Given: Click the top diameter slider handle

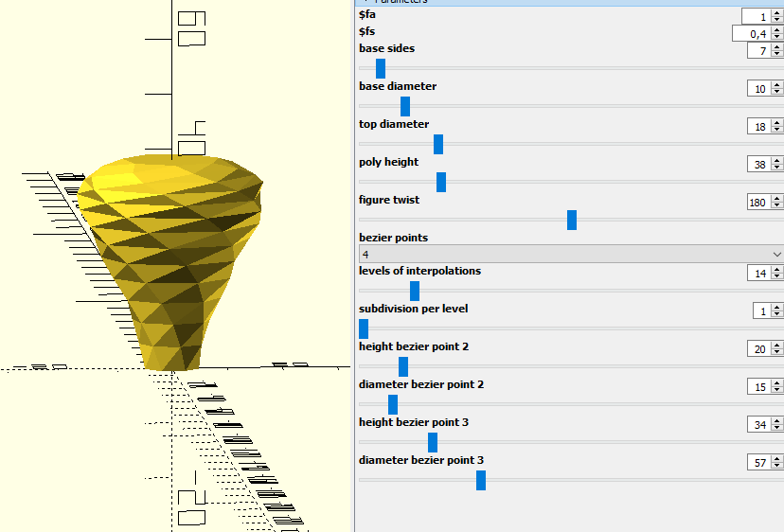Looking at the screenshot, I should click(438, 145).
